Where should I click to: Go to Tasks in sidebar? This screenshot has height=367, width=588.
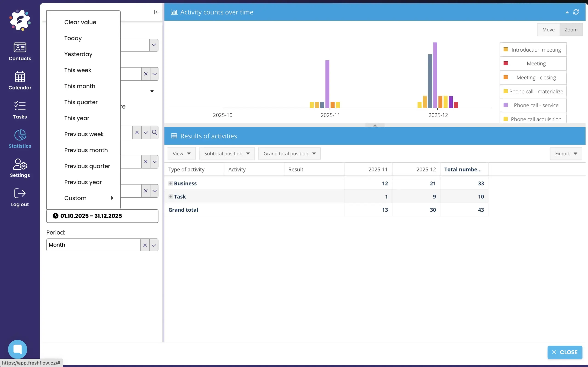20,110
